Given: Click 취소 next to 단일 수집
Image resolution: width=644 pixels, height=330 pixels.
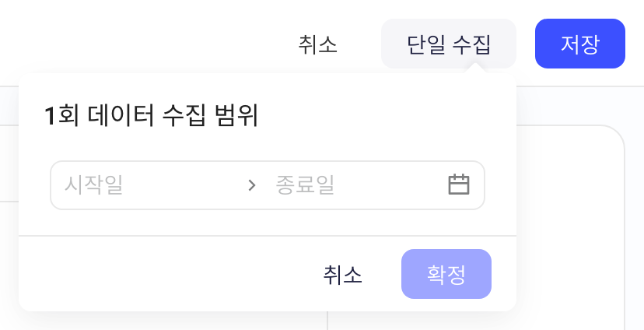Looking at the screenshot, I should [x=318, y=44].
